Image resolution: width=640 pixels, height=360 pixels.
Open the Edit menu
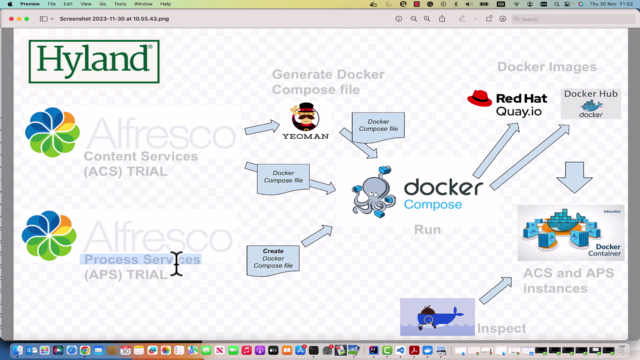68,4
